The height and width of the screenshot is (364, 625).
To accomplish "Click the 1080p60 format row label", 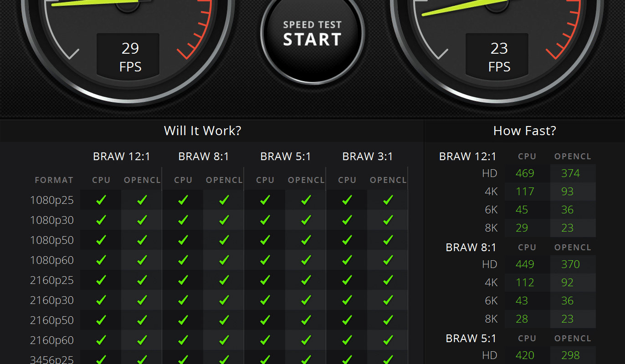I will click(52, 260).
